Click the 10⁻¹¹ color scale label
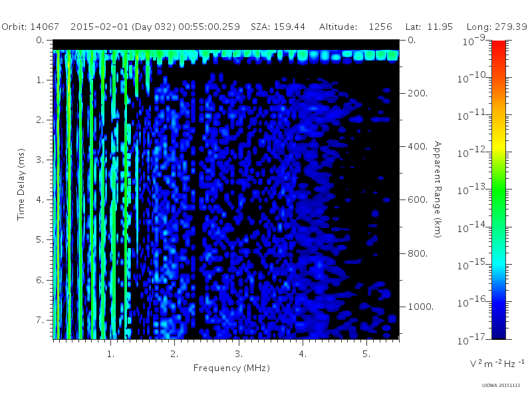This screenshot has width=532, height=399. pos(473,115)
